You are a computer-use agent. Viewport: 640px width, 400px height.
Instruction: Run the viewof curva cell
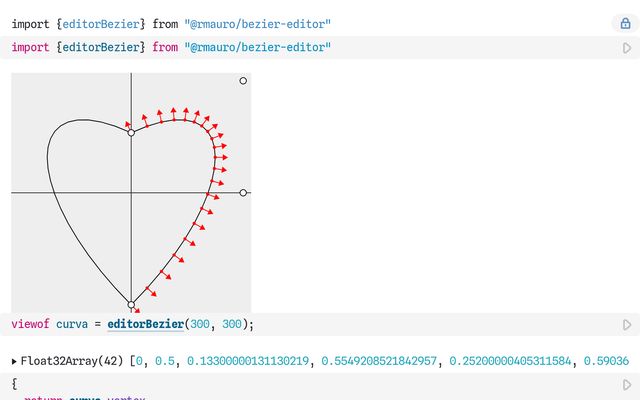627,325
